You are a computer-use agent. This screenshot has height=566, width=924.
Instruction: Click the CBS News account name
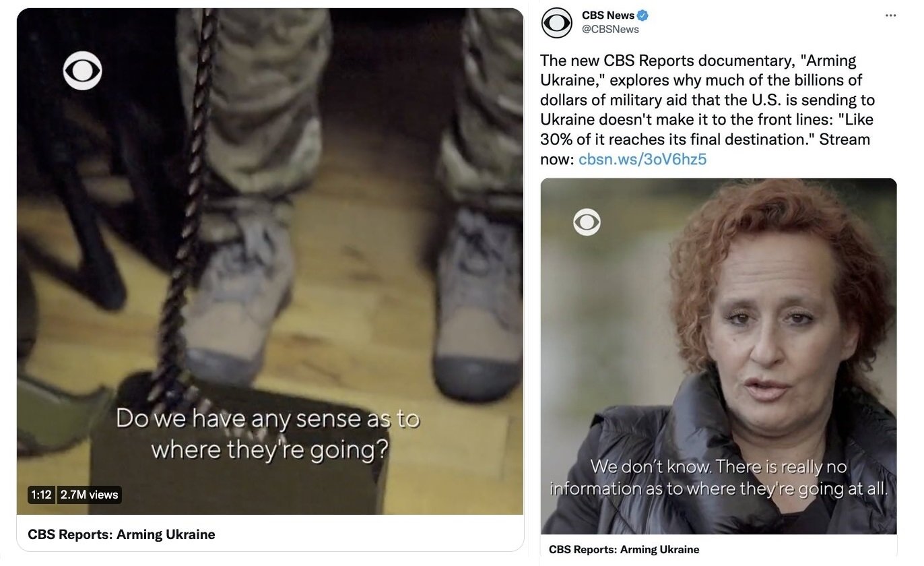(608, 15)
